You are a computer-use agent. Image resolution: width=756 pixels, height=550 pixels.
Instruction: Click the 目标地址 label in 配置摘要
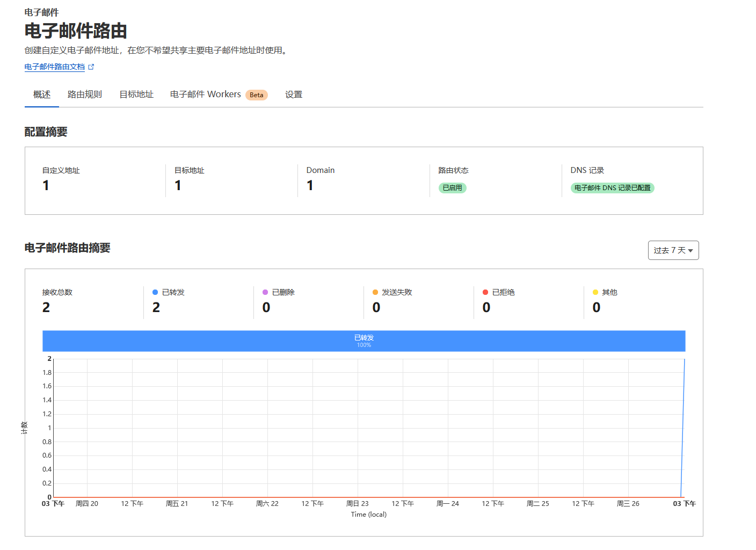point(190,170)
